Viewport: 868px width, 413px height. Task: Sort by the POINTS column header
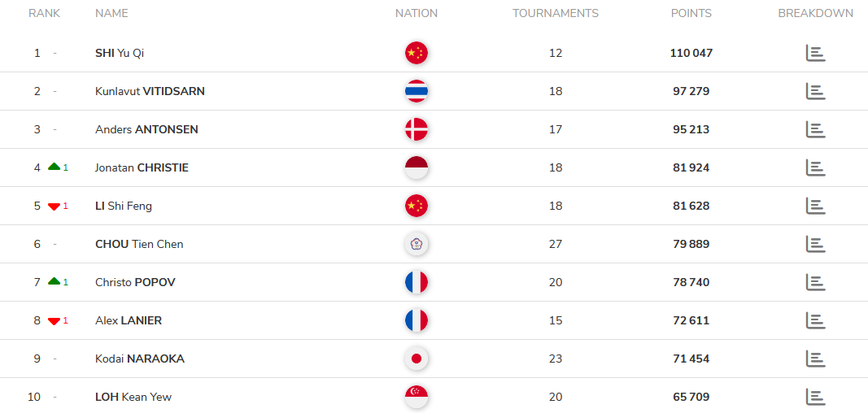tap(691, 13)
